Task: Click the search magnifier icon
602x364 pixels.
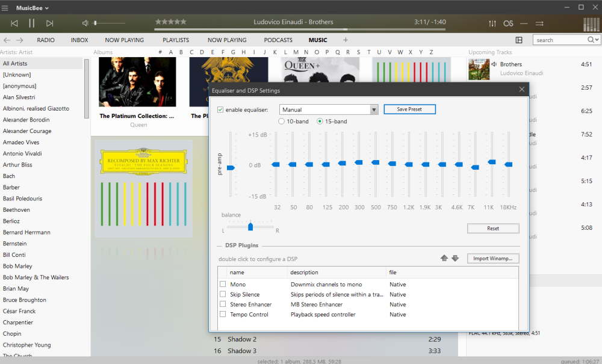Action: point(591,40)
